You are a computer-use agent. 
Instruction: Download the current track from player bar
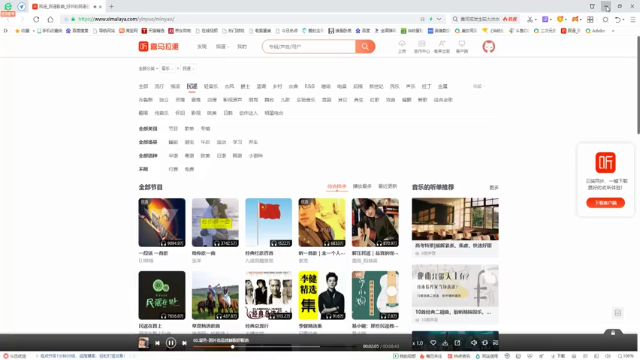[x=445, y=343]
